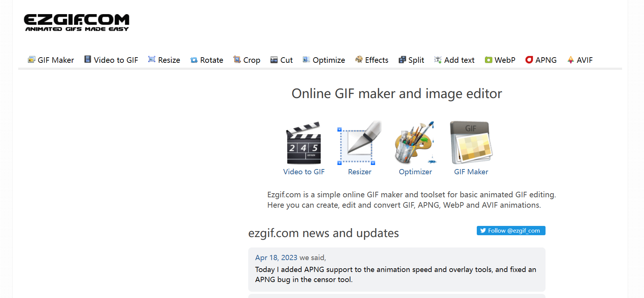Open the GIF Maker large icon
The width and height of the screenshot is (644, 298).
pyautogui.click(x=471, y=143)
